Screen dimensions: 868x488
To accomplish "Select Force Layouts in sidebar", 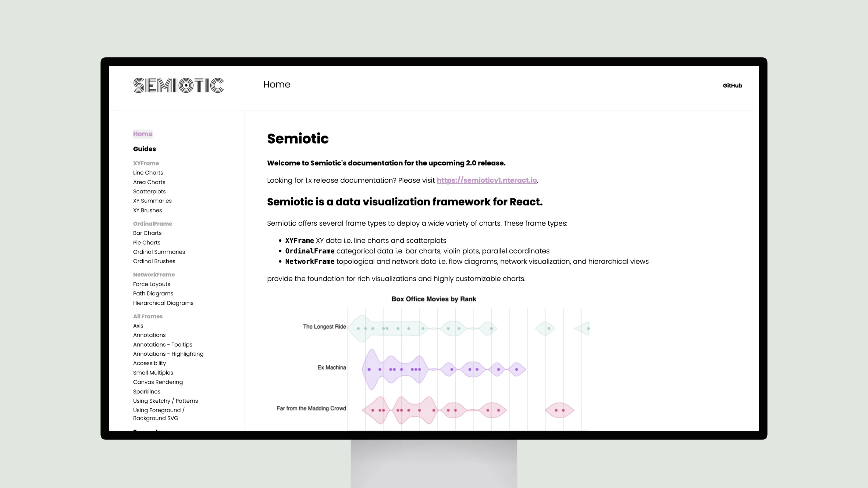I will pos(152,284).
